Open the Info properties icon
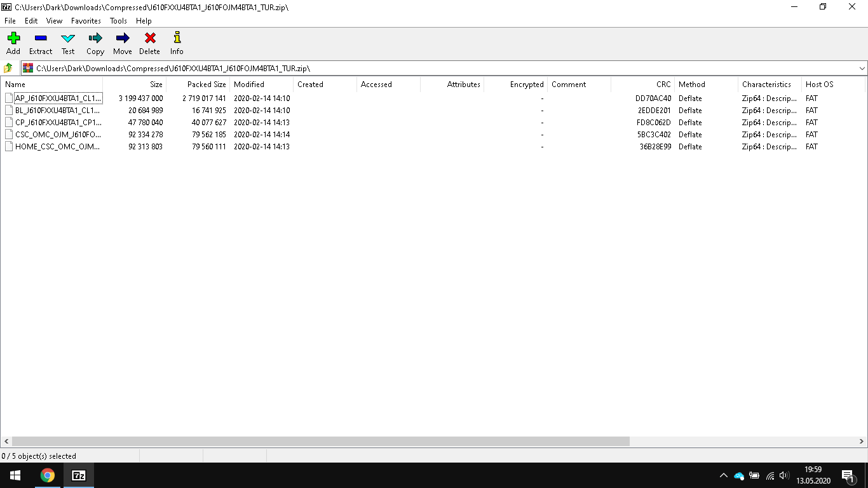 coord(177,39)
